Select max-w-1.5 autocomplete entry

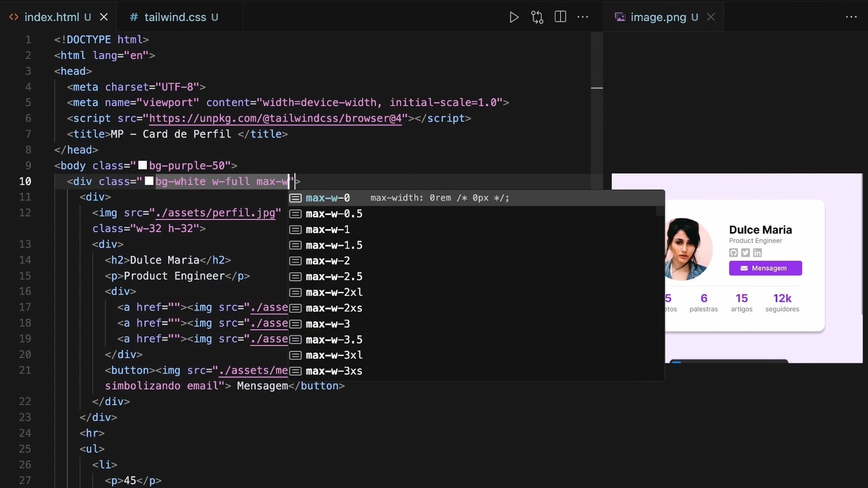pyautogui.click(x=476, y=245)
